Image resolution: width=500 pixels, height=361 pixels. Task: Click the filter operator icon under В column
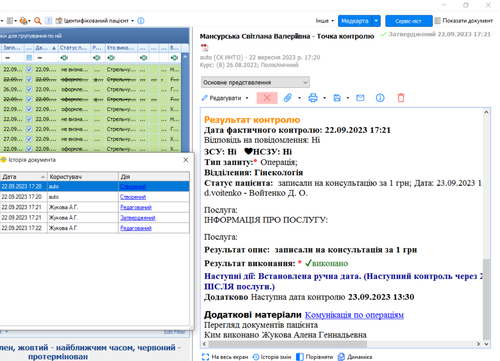[x=174, y=58]
